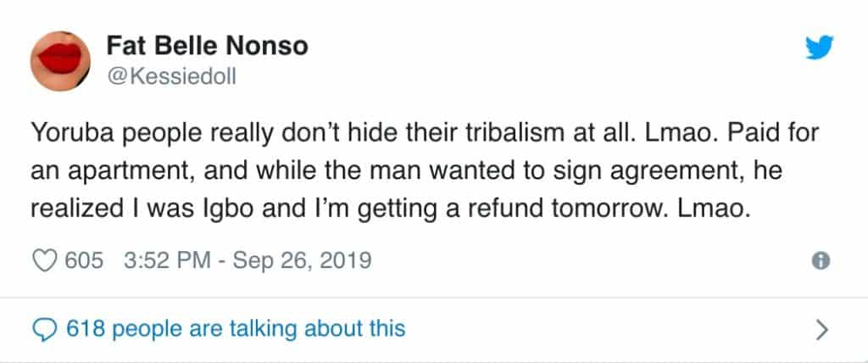Click the 605 likes count
The height and width of the screenshot is (363, 868).
coord(85,260)
